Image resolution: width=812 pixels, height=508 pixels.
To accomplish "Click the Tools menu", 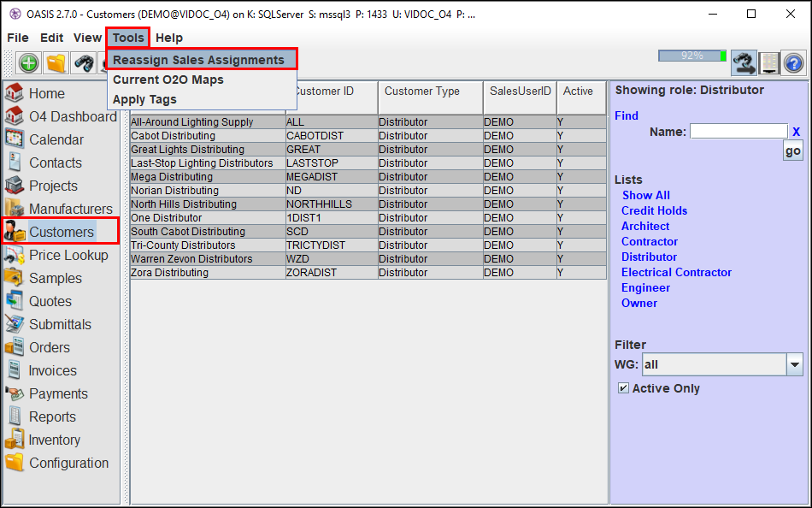I will point(128,38).
